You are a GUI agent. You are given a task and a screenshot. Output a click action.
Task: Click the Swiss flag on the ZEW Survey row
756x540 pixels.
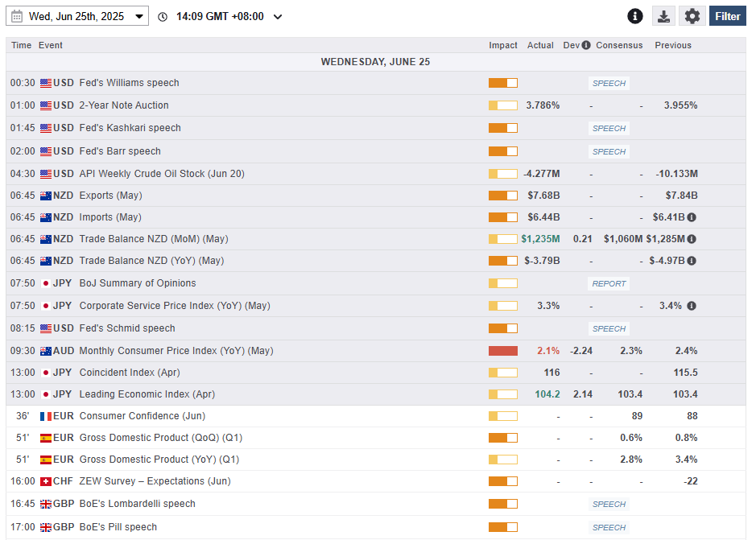pyautogui.click(x=43, y=481)
